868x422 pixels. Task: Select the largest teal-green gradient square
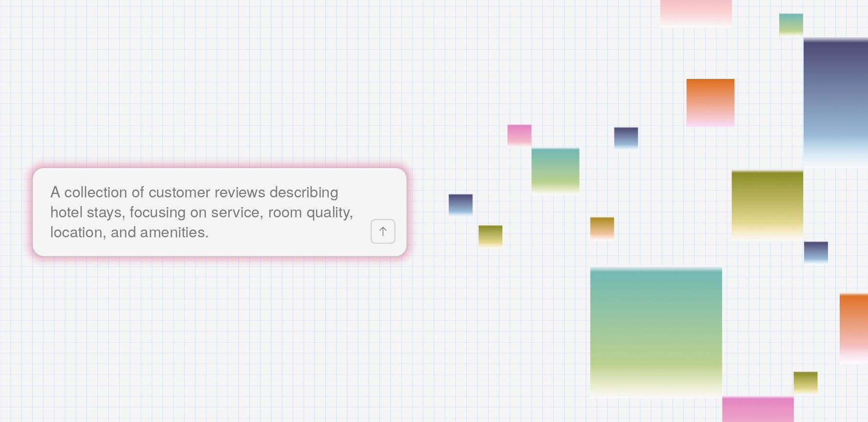tap(656, 332)
